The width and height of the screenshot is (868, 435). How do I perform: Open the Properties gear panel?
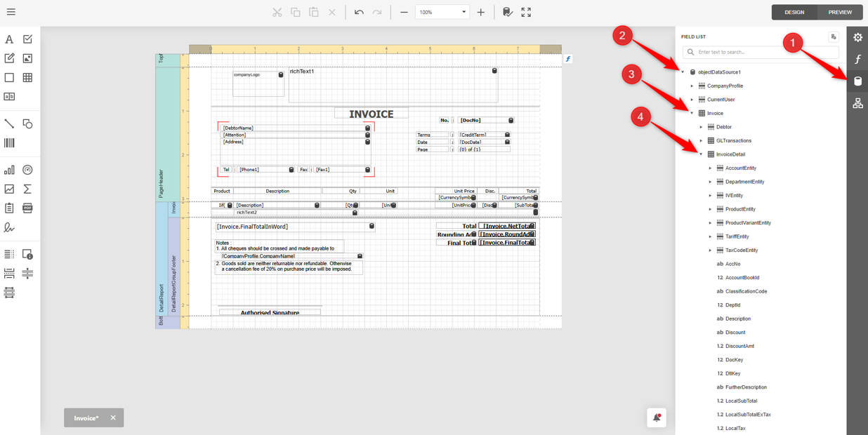857,37
